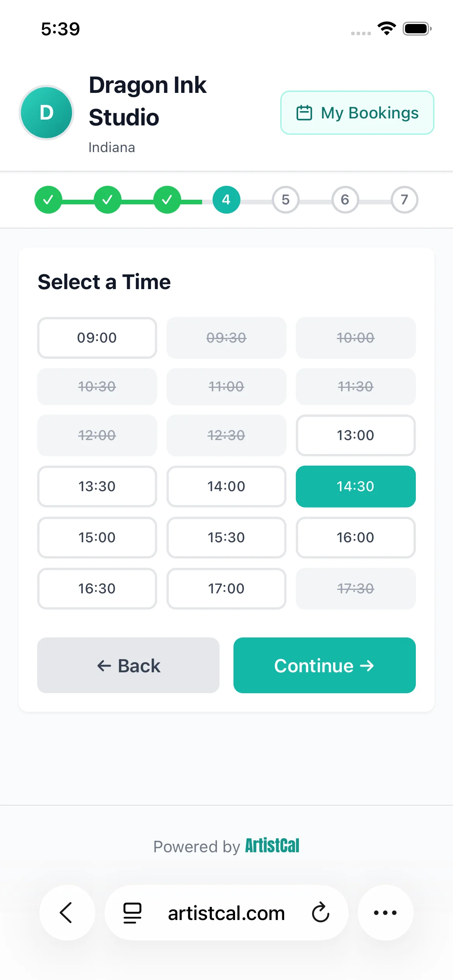The height and width of the screenshot is (980, 453).
Task: Click the ArtistCal link in the footer
Action: (x=272, y=846)
